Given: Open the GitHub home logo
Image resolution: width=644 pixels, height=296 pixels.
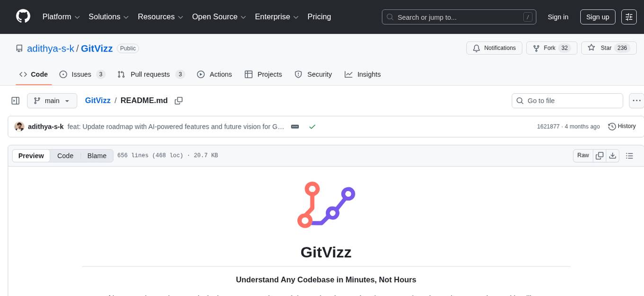Looking at the screenshot, I should (x=23, y=17).
